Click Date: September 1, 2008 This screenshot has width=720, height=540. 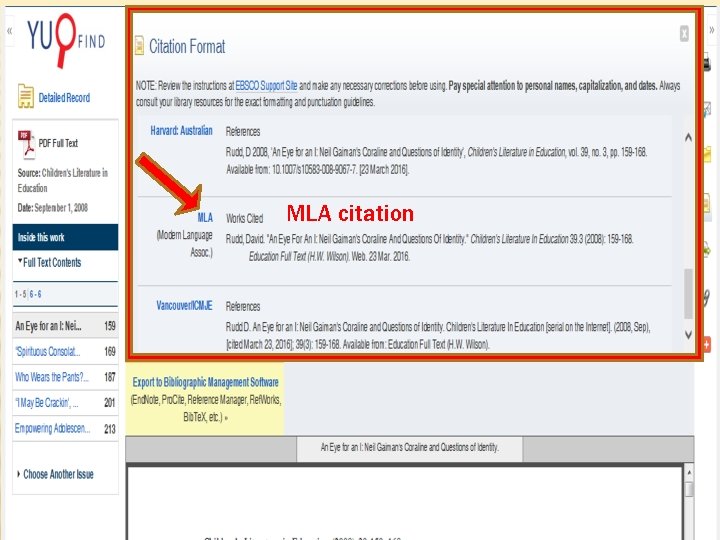[53, 208]
